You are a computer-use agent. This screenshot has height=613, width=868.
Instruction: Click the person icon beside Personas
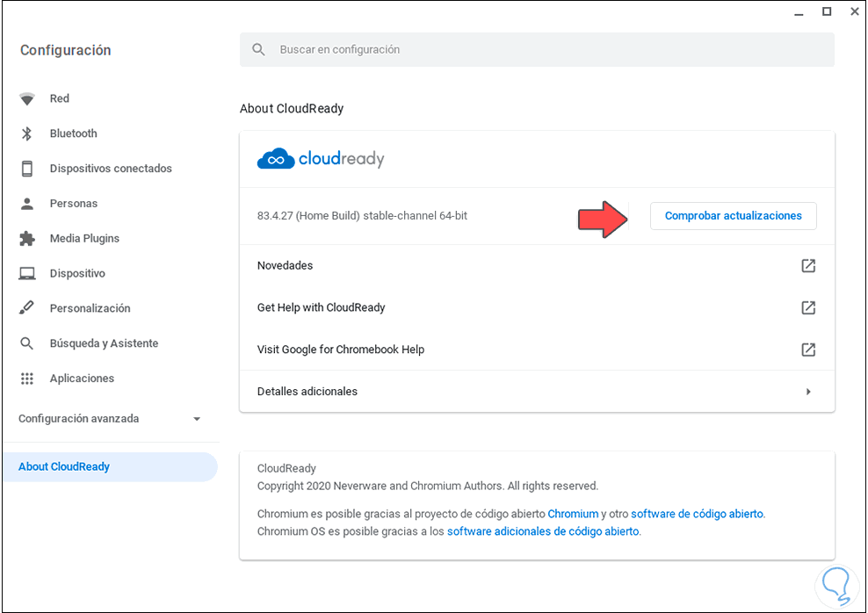click(x=27, y=204)
